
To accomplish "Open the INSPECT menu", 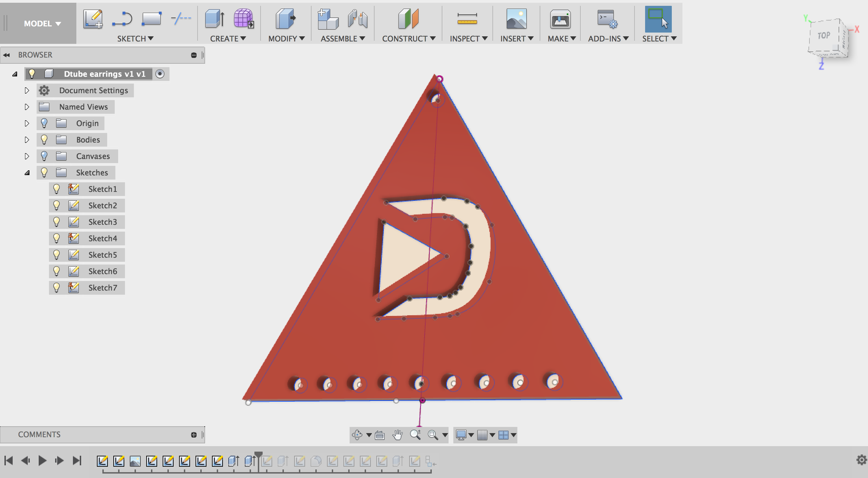I will point(468,39).
